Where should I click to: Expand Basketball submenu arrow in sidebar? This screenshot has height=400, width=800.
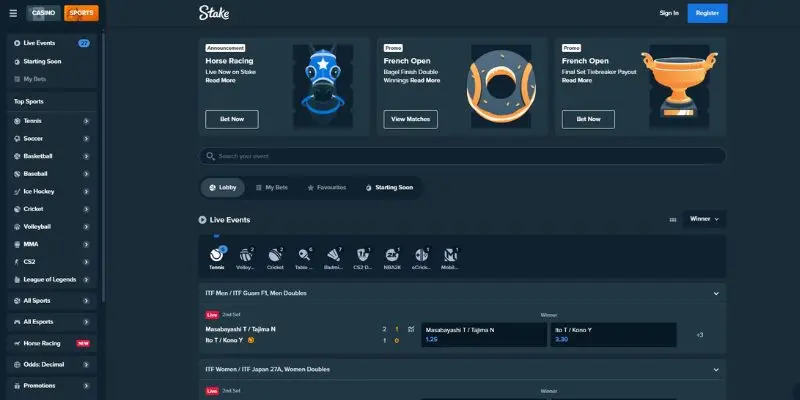[86, 156]
